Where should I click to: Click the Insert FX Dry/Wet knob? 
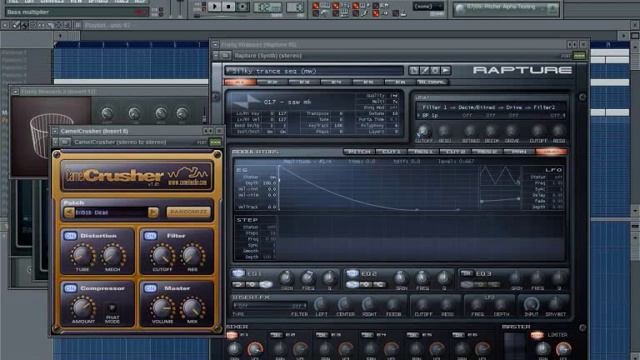pyautogui.click(x=555, y=304)
